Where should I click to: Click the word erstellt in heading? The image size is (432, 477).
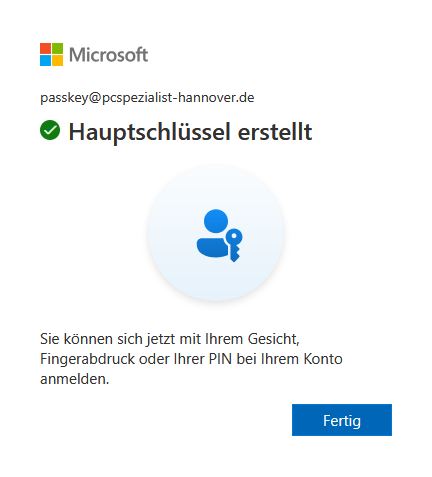pos(275,131)
